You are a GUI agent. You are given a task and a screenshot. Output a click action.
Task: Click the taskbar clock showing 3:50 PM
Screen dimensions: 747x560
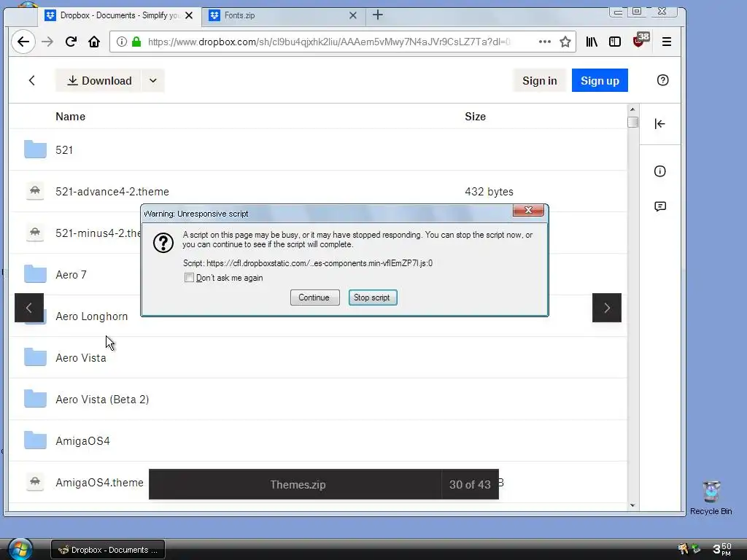point(721,549)
